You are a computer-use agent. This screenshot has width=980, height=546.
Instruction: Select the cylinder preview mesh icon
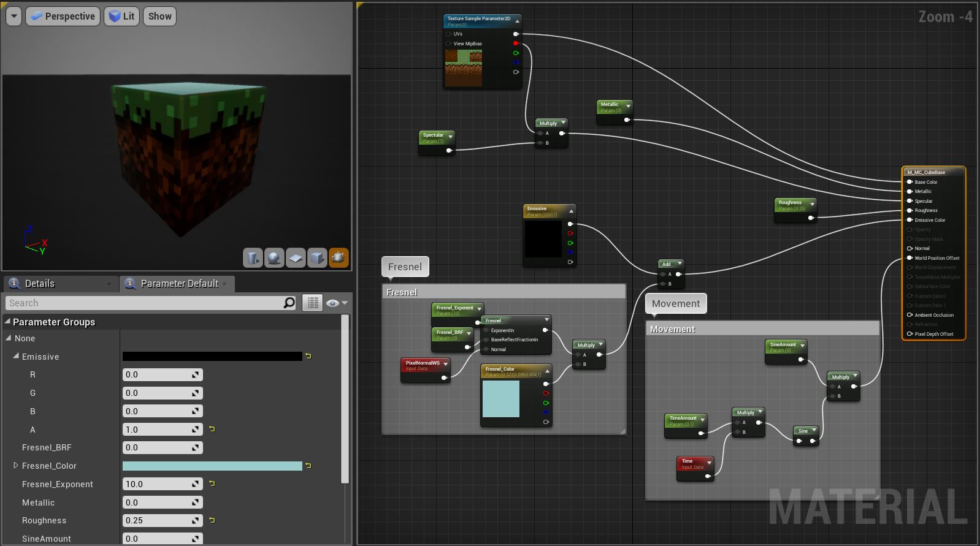pyautogui.click(x=253, y=258)
